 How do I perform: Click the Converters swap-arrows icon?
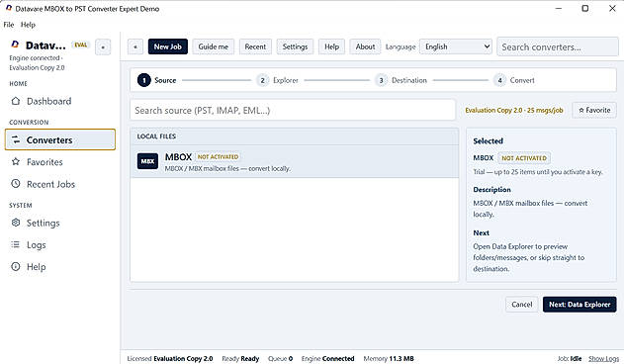click(16, 139)
